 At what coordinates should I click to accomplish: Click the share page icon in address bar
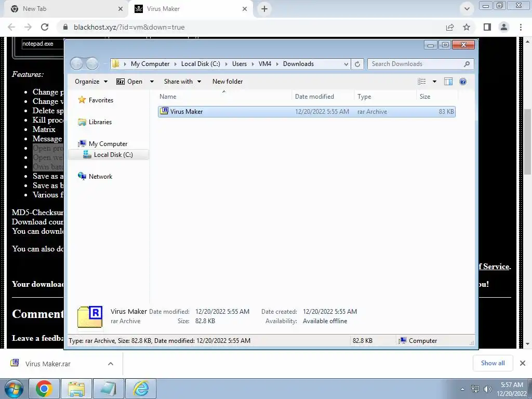tap(450, 27)
